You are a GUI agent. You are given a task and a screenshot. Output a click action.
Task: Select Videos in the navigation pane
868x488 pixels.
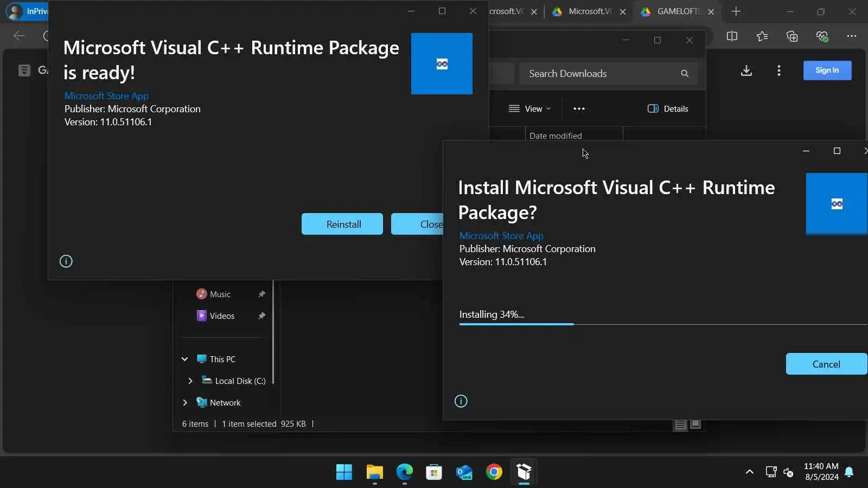pyautogui.click(x=222, y=316)
